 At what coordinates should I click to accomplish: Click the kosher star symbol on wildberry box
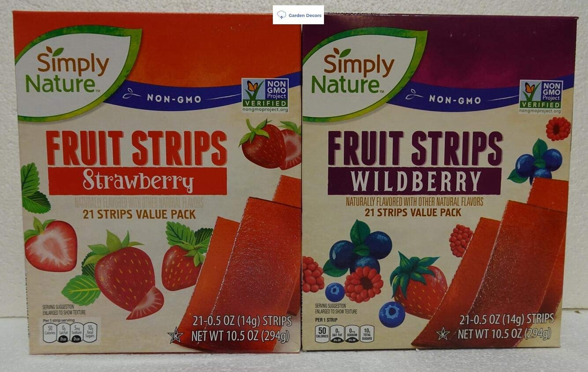[443, 333]
